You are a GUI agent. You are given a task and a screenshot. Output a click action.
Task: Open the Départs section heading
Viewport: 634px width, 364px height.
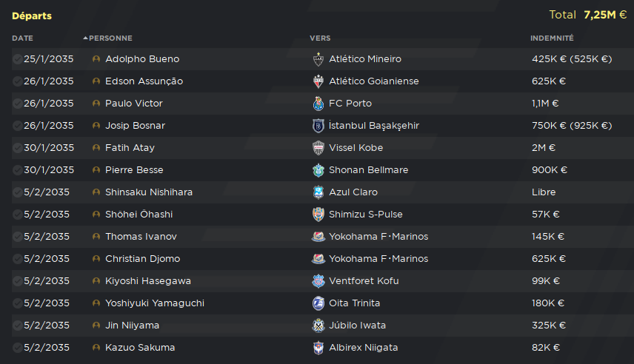click(x=32, y=16)
